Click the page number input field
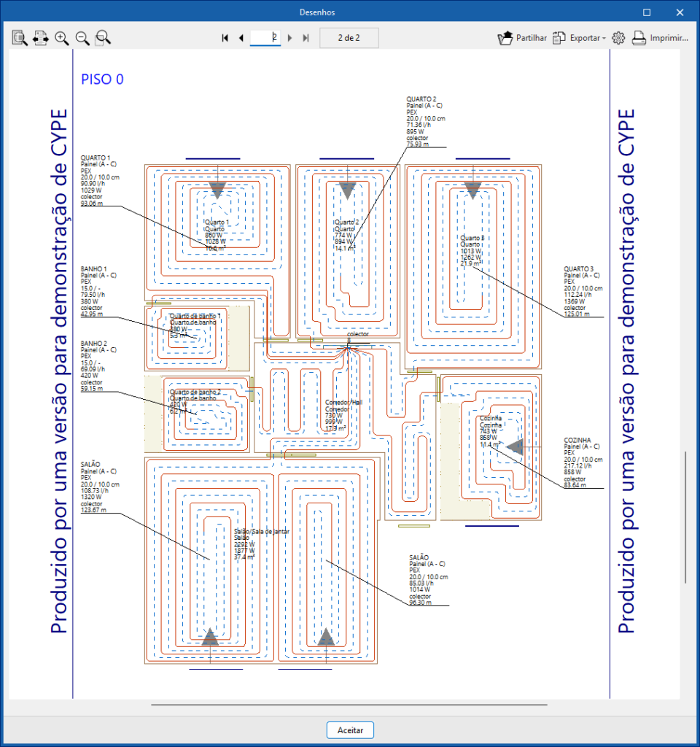Image resolution: width=700 pixels, height=747 pixels. click(265, 38)
